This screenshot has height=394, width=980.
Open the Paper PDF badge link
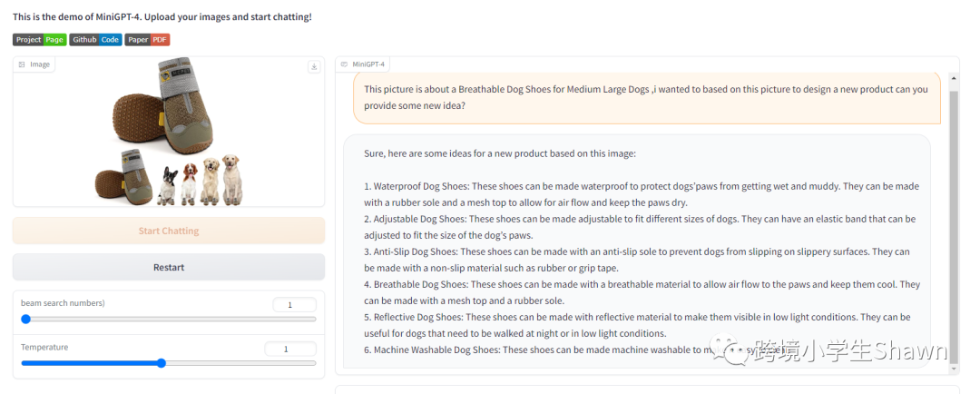[148, 40]
